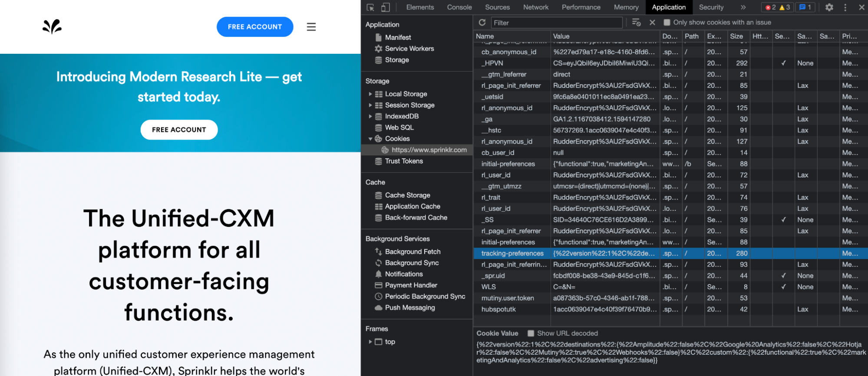Click the Sprinklr logo
This screenshot has width=868, height=376.
coord(52,27)
